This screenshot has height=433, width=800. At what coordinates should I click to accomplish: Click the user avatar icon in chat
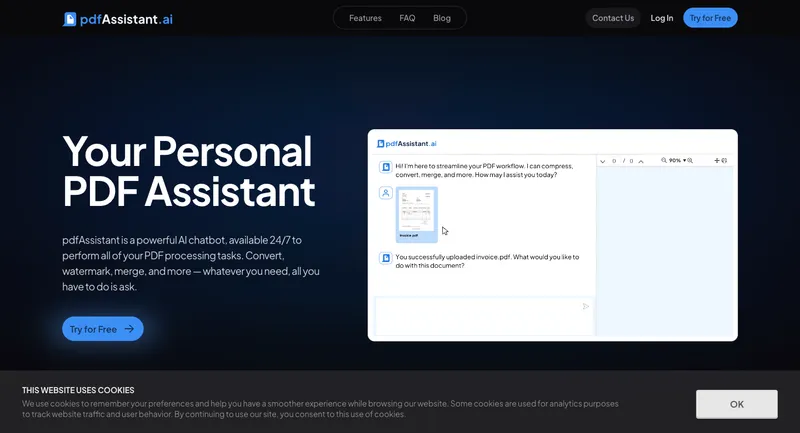386,193
